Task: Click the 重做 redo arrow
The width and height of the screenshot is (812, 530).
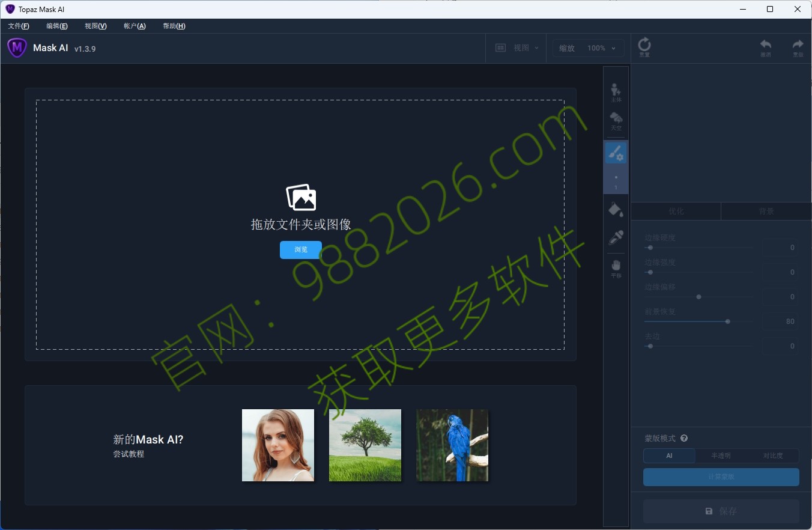Action: [x=798, y=48]
